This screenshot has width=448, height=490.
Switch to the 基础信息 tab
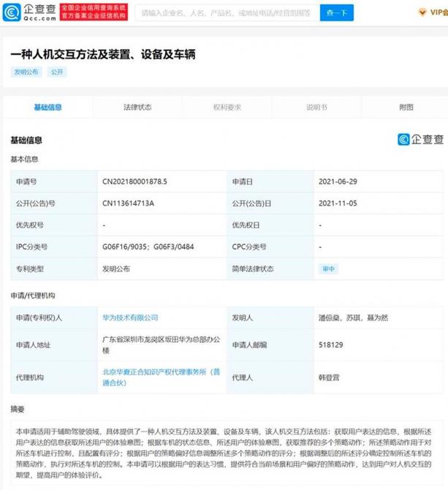click(x=48, y=108)
